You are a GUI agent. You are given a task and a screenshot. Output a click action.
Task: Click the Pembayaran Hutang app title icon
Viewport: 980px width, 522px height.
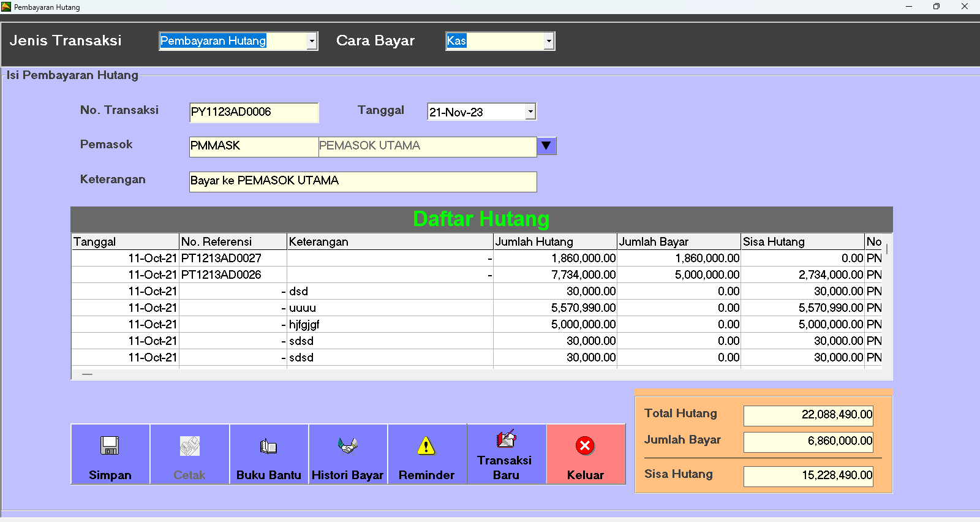click(6, 7)
